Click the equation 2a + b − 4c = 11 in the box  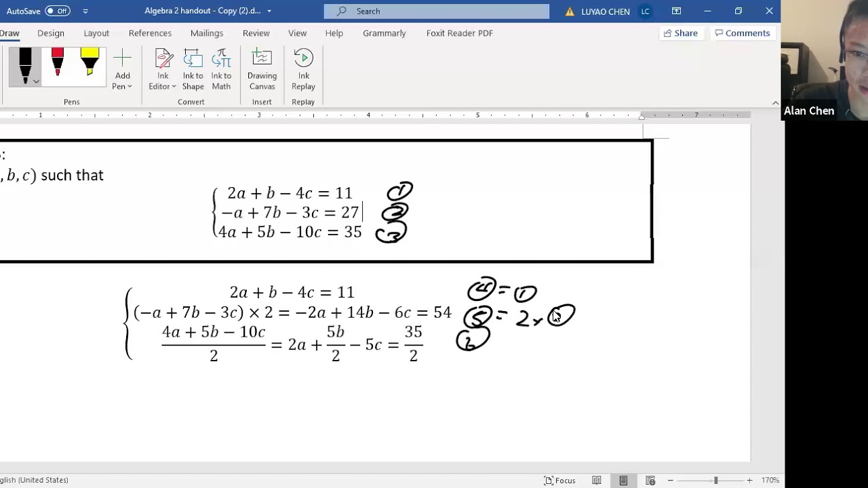pos(290,193)
